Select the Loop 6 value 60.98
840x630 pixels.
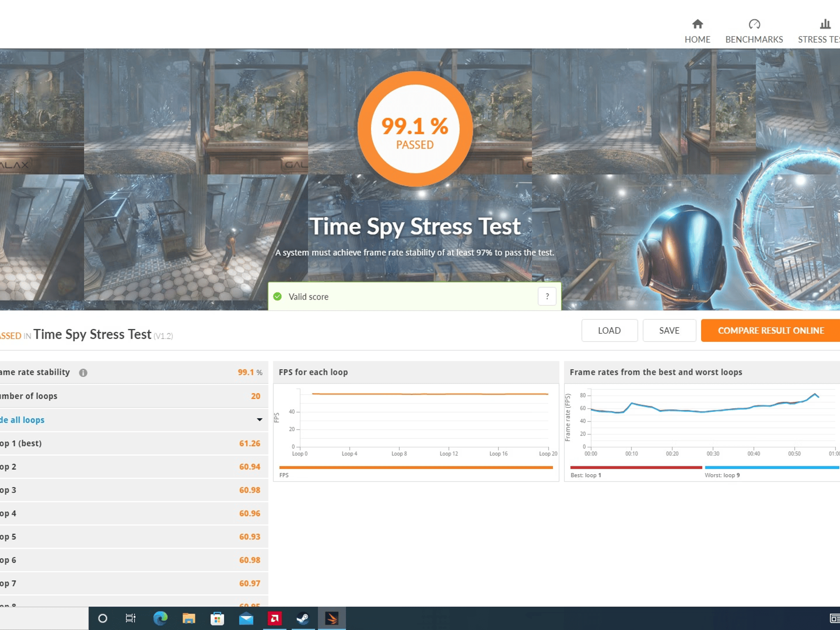250,560
